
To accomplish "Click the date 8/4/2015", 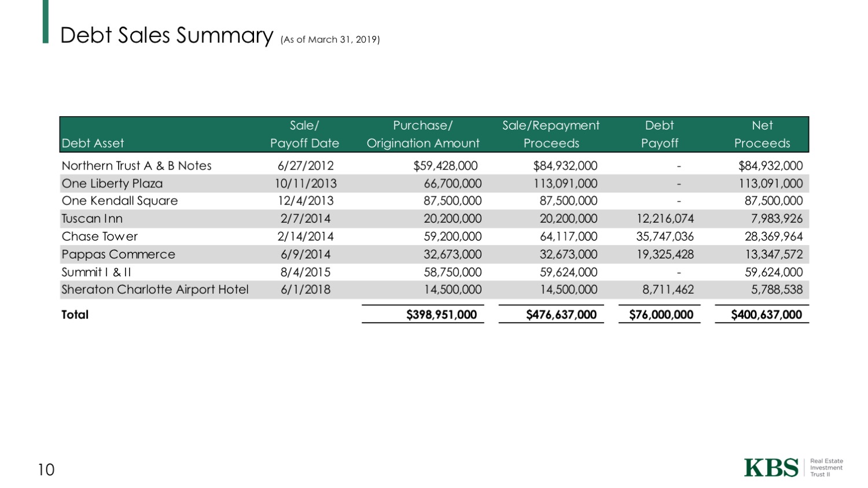I will [x=306, y=272].
